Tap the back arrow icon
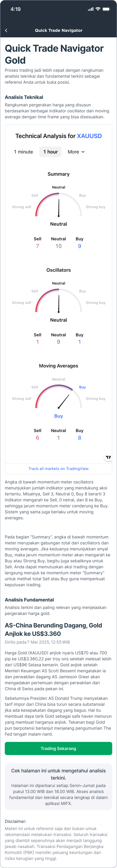117x868 pixels. (x=6, y=30)
